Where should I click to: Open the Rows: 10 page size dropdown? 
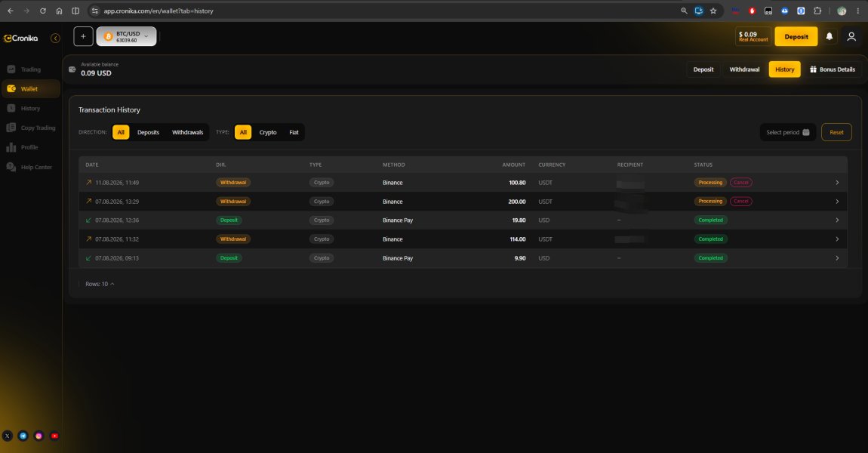[x=100, y=284]
